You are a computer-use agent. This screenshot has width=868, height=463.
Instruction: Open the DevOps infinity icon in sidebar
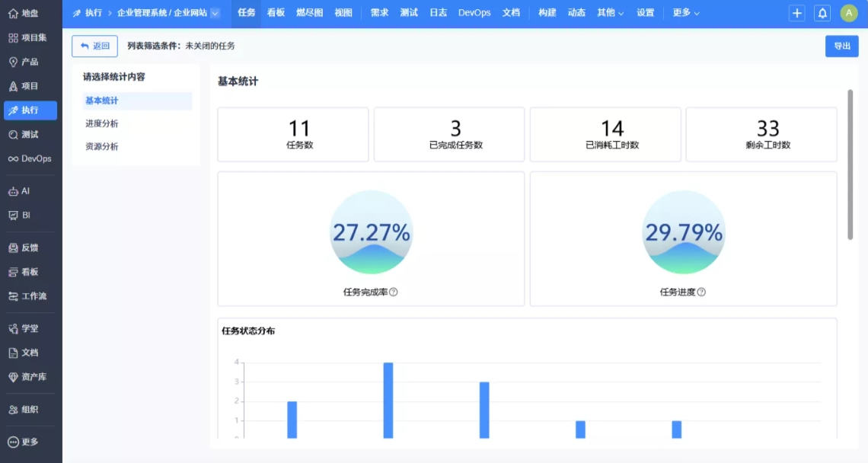coord(13,159)
